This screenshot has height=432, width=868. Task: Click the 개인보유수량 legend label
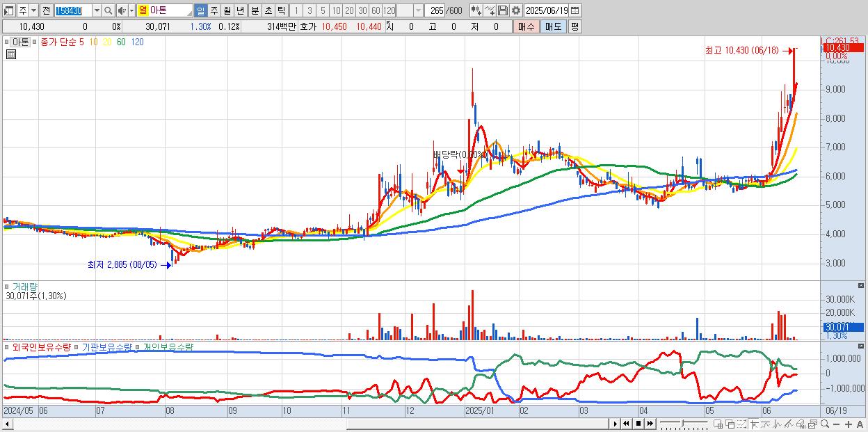coord(168,346)
